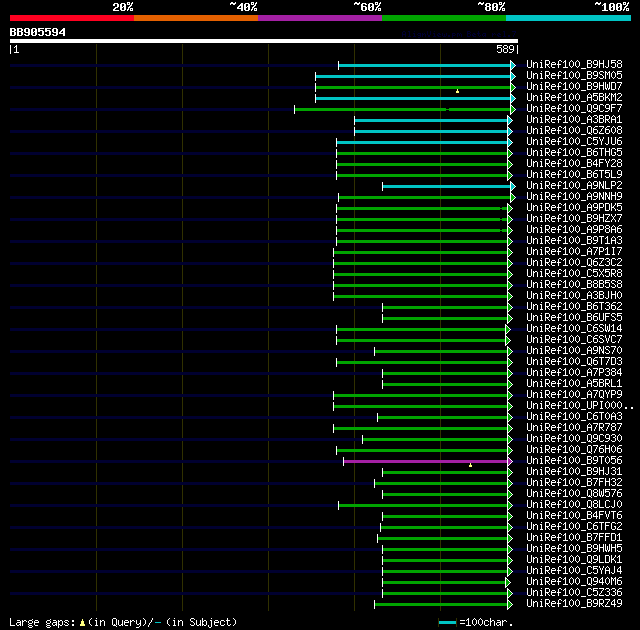Select the cyan alignment bar for UniRef100_B9SM05
The image size is (640, 630).
pyautogui.click(x=413, y=76)
